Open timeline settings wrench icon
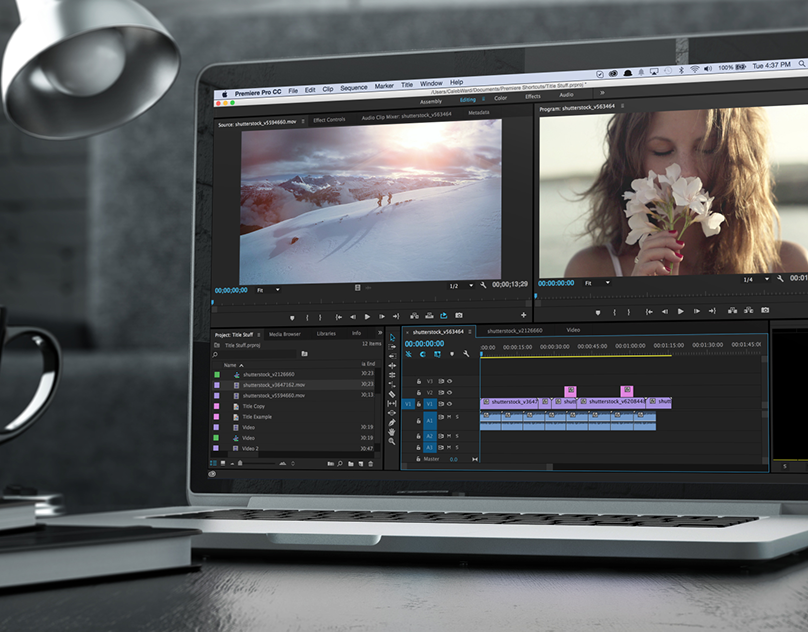The height and width of the screenshot is (632, 808). pos(466,354)
